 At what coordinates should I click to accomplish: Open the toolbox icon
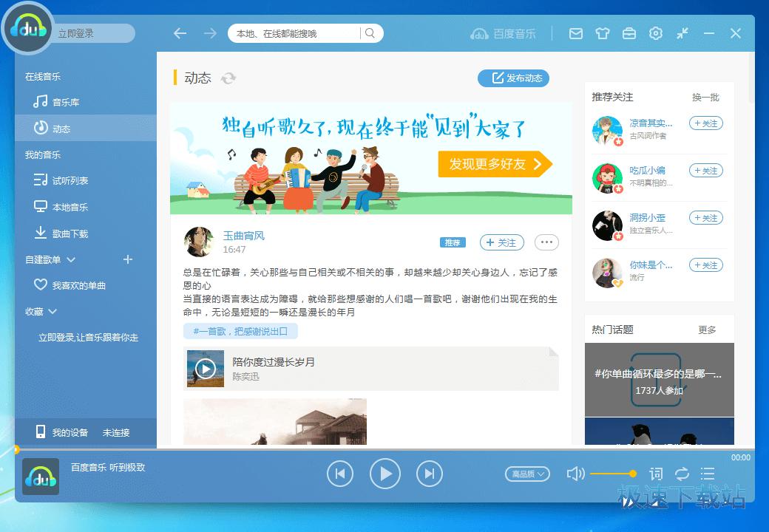(x=629, y=33)
